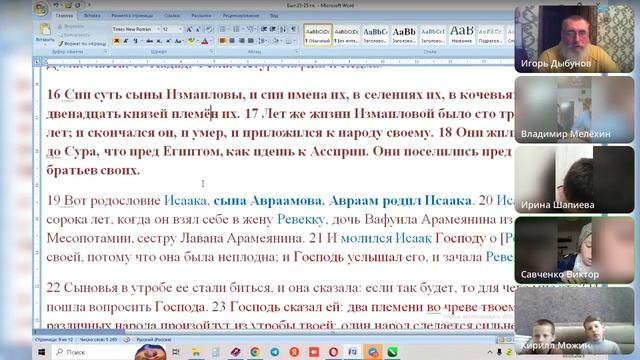Open the Абзац paragraph dialog launcher
The height and width of the screenshot is (360, 640).
(x=296, y=51)
